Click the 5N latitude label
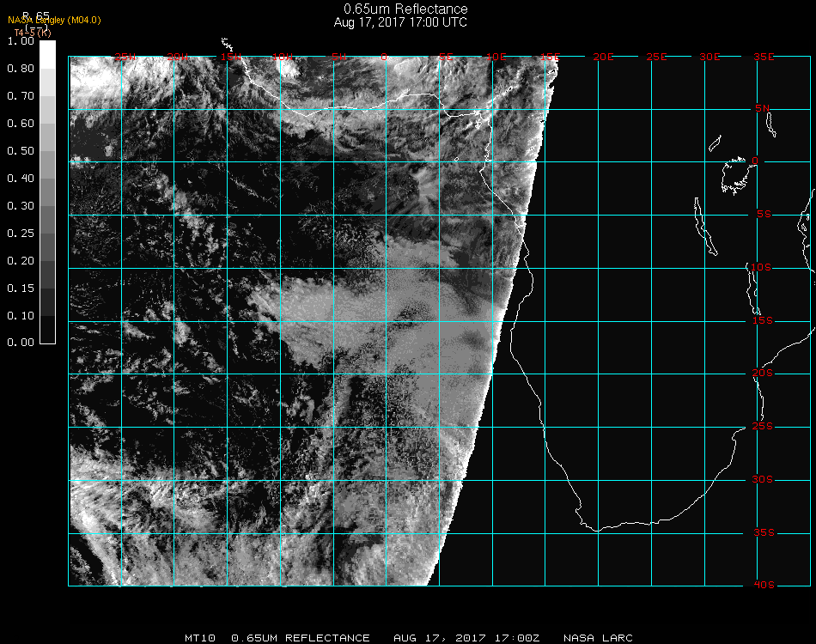 pyautogui.click(x=763, y=109)
